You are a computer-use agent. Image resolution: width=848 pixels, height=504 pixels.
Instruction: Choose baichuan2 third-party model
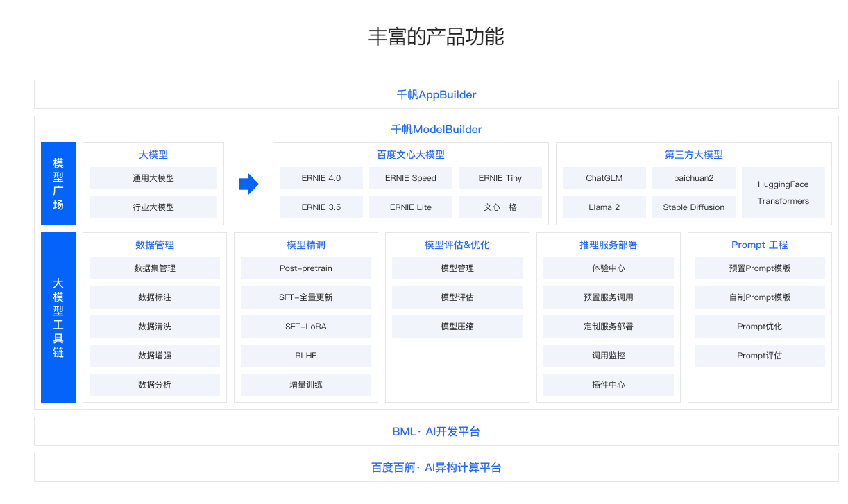point(694,178)
